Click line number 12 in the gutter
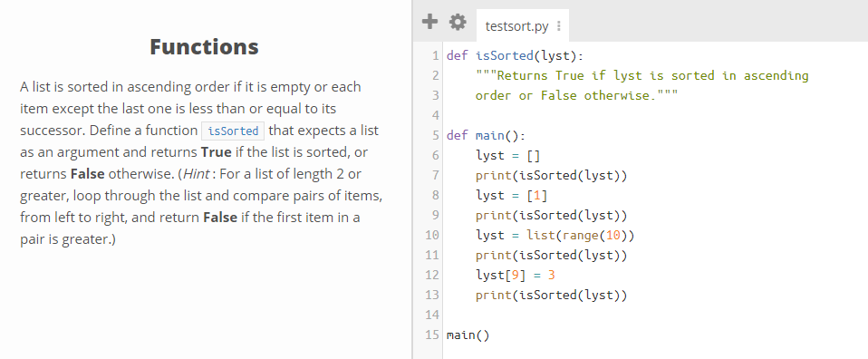Image resolution: width=868 pixels, height=359 pixels. [x=432, y=275]
